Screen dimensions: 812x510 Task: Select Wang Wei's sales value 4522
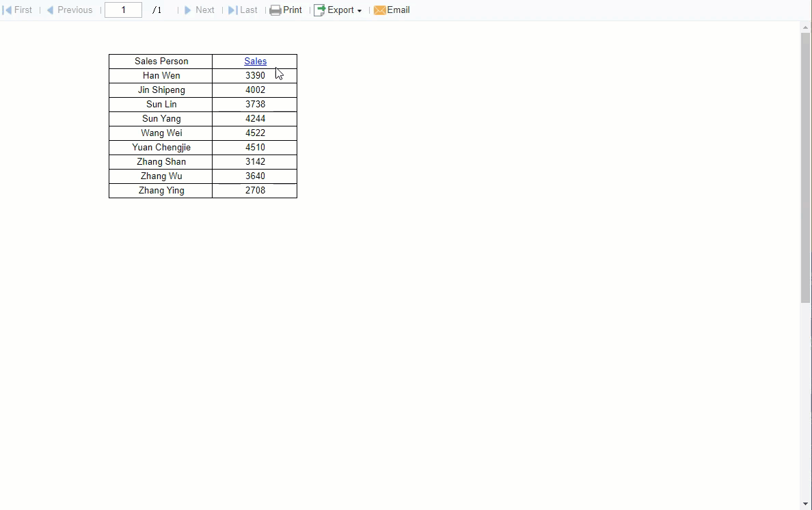(255, 133)
